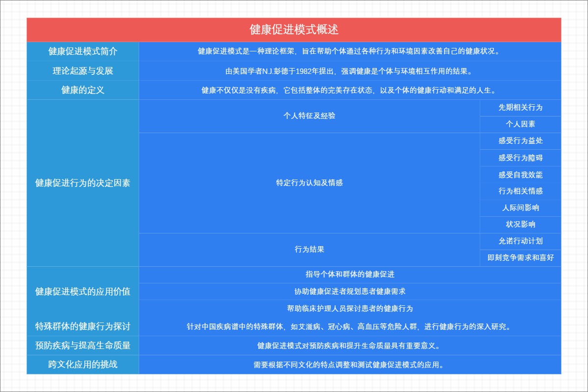Viewport: 588px width, 392px height.
Task: Click the 行为结果 node
Action: [309, 250]
